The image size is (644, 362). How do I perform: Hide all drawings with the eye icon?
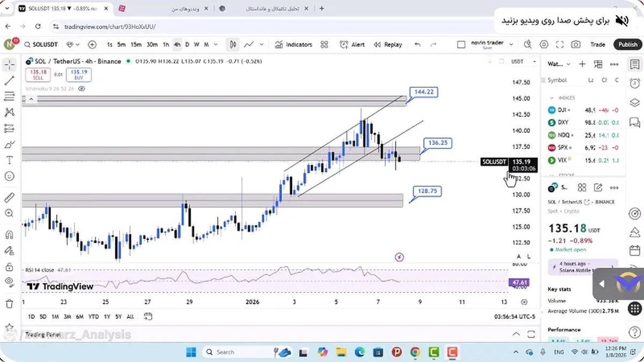9,282
